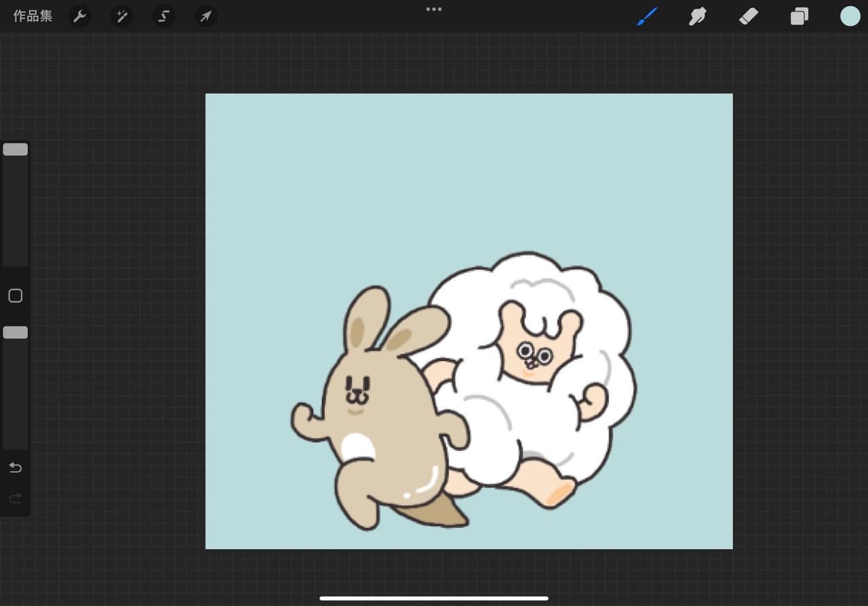
Task: Select the Eraser tool
Action: [748, 16]
